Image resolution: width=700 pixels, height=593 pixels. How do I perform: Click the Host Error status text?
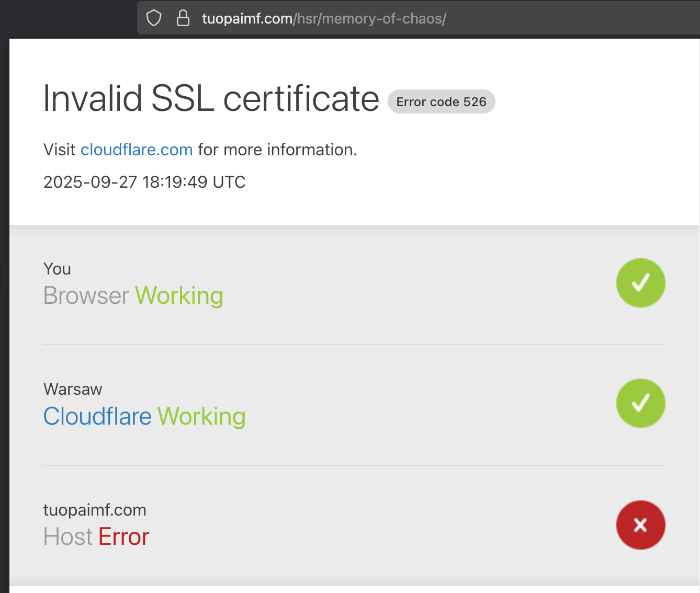(x=96, y=537)
